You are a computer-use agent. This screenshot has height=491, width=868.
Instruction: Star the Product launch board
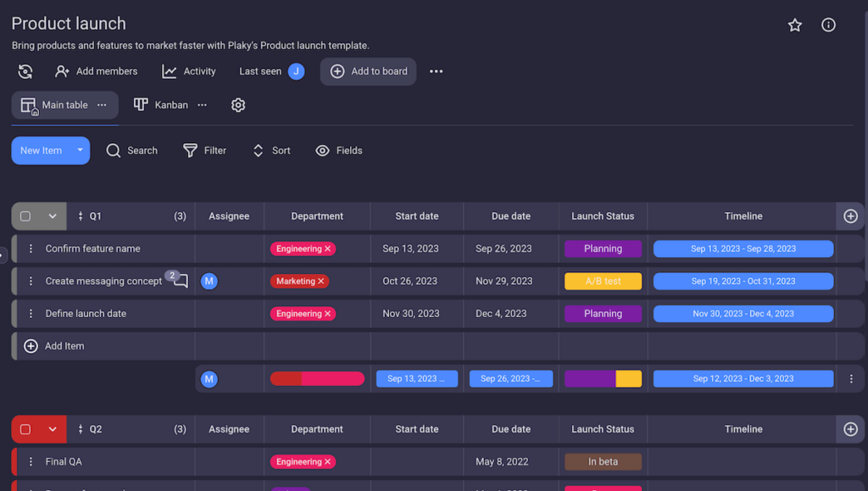pyautogui.click(x=794, y=25)
